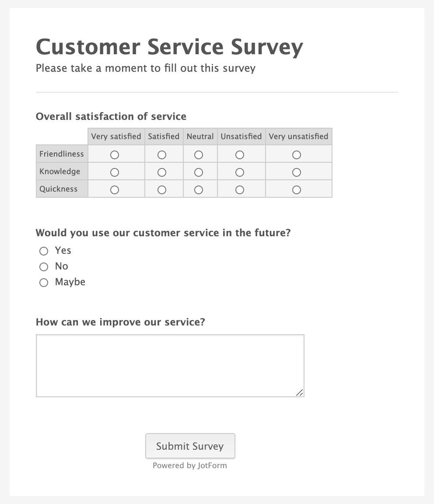Rate Friendliness as Neutral

point(199,155)
